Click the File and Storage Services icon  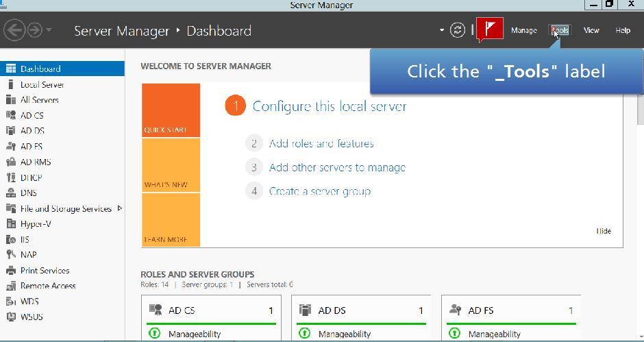11,208
